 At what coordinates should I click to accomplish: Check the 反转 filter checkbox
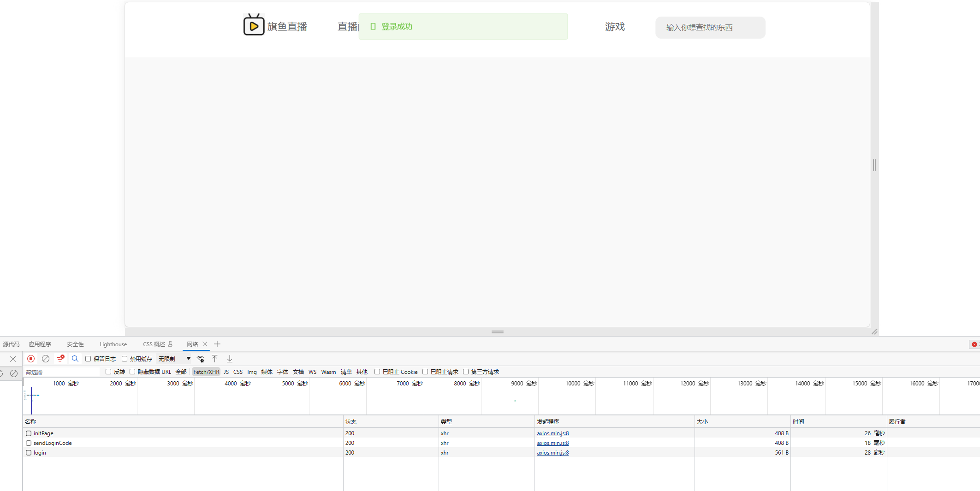click(108, 372)
